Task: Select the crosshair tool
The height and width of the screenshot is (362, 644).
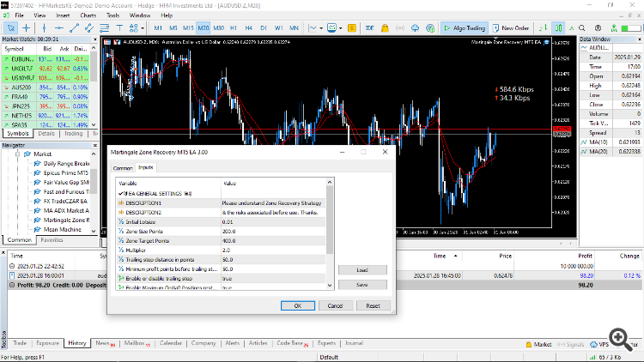Action: [27, 28]
